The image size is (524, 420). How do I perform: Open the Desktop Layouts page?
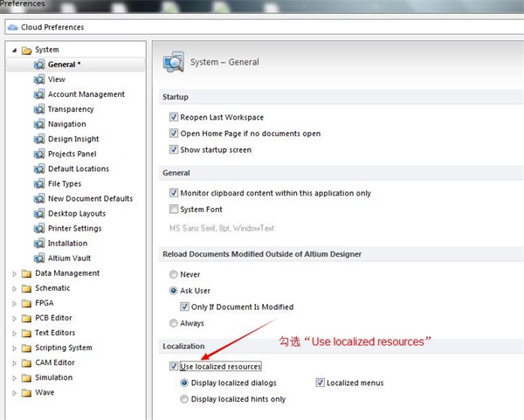click(x=77, y=213)
